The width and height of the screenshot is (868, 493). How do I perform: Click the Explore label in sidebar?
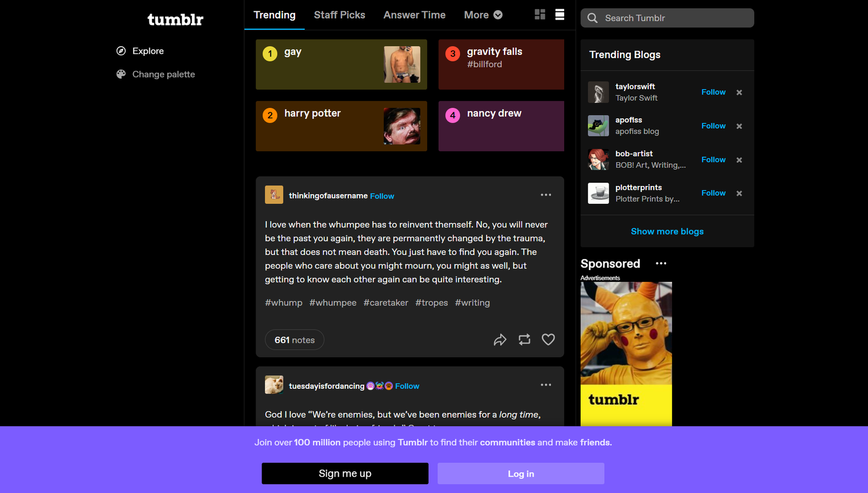[148, 51]
